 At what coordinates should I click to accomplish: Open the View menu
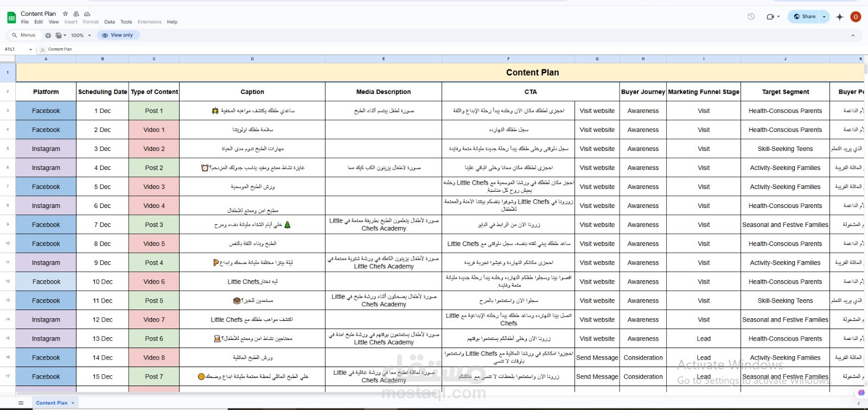click(54, 22)
